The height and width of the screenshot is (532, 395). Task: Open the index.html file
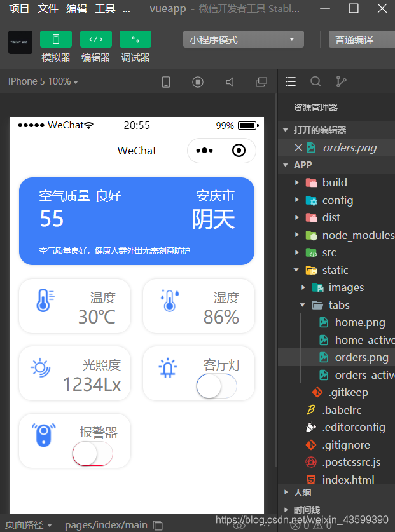348,480
